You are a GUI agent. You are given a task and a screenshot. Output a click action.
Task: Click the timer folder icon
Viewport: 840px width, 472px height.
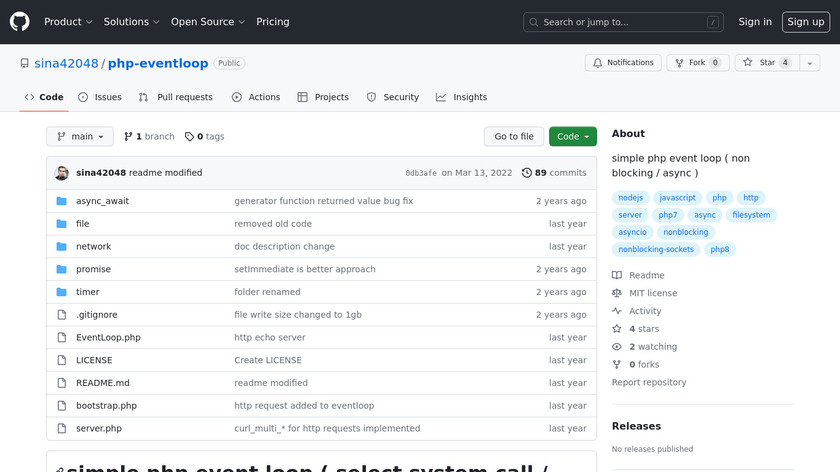[x=62, y=292]
